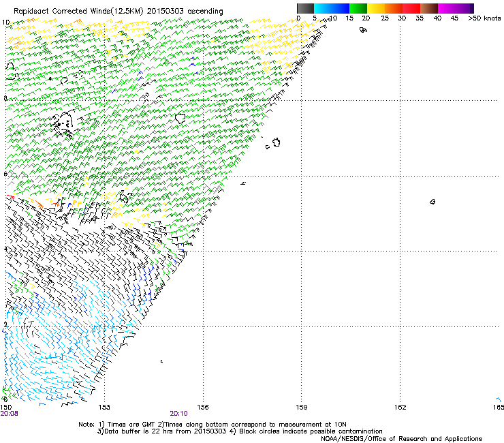This screenshot has height=443, width=504.
Task: Click the latitude label 6 on left axis
Action: coord(5,174)
